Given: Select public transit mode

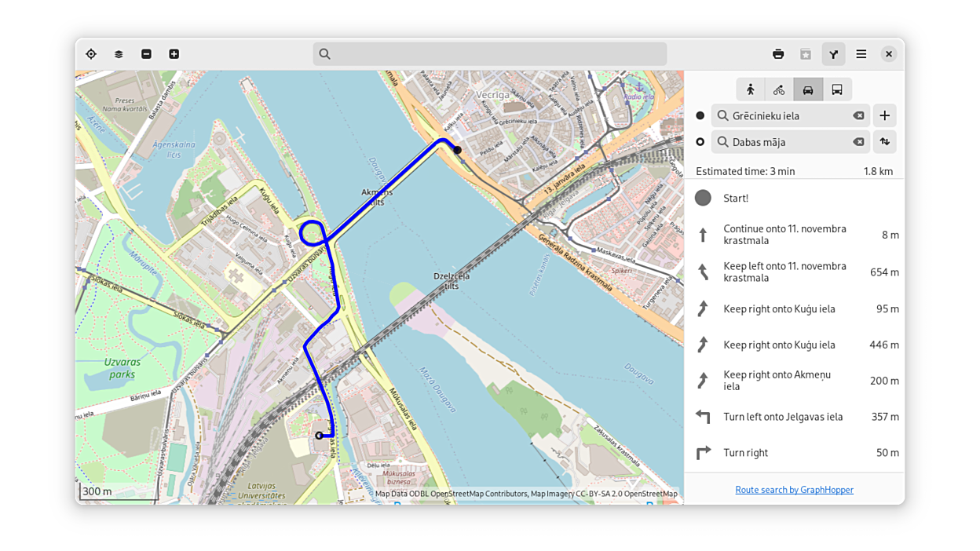Looking at the screenshot, I should (x=837, y=89).
